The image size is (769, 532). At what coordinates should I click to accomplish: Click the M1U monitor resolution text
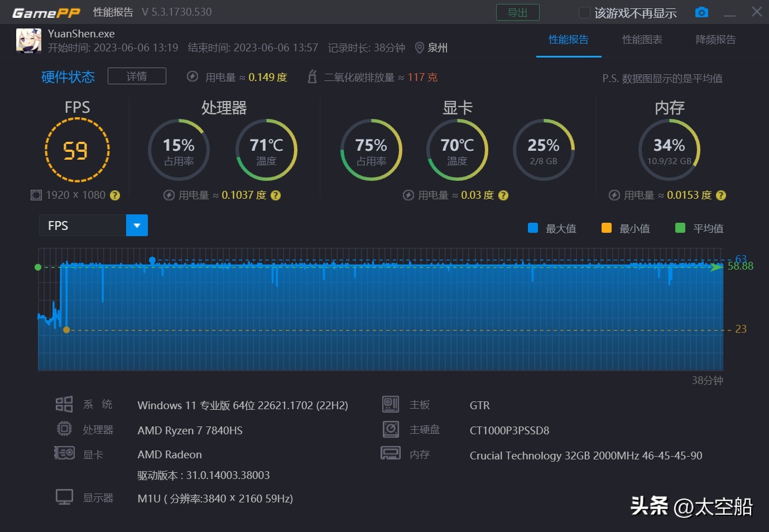click(215, 499)
